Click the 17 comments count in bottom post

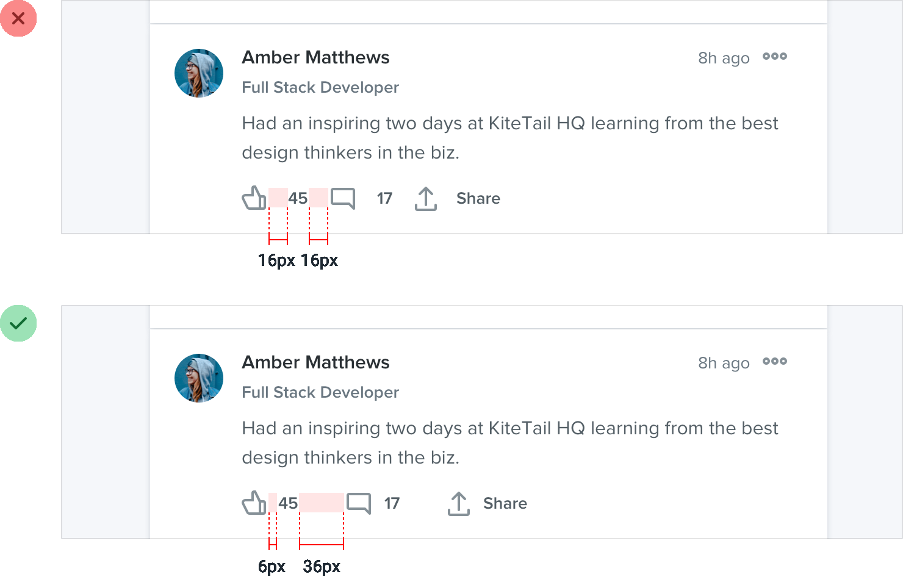(392, 503)
